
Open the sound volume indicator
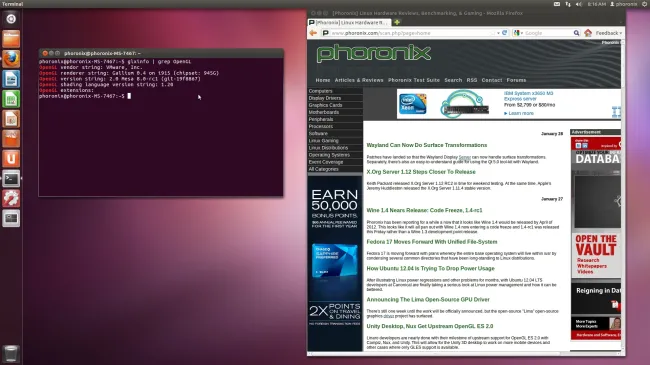[x=579, y=4]
